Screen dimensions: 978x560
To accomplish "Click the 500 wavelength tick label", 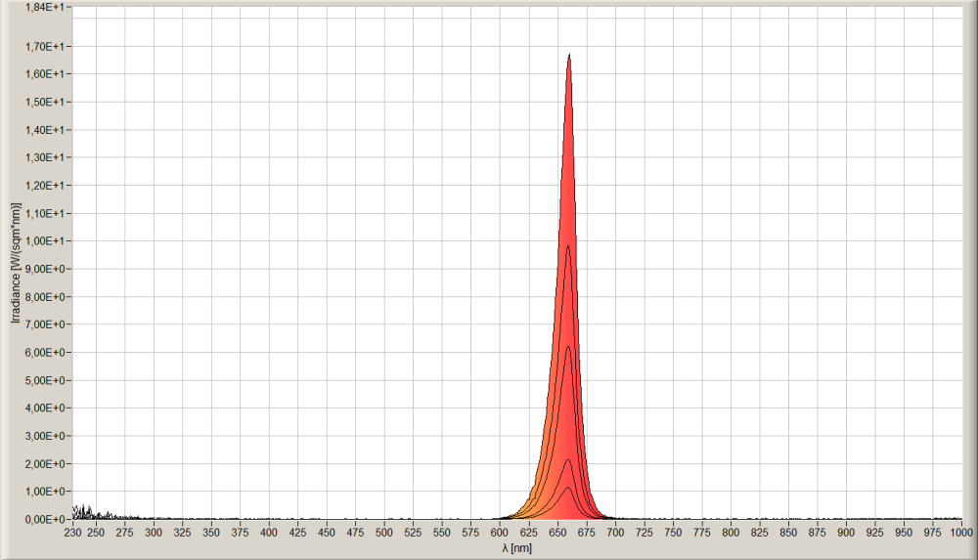I will (x=384, y=533).
